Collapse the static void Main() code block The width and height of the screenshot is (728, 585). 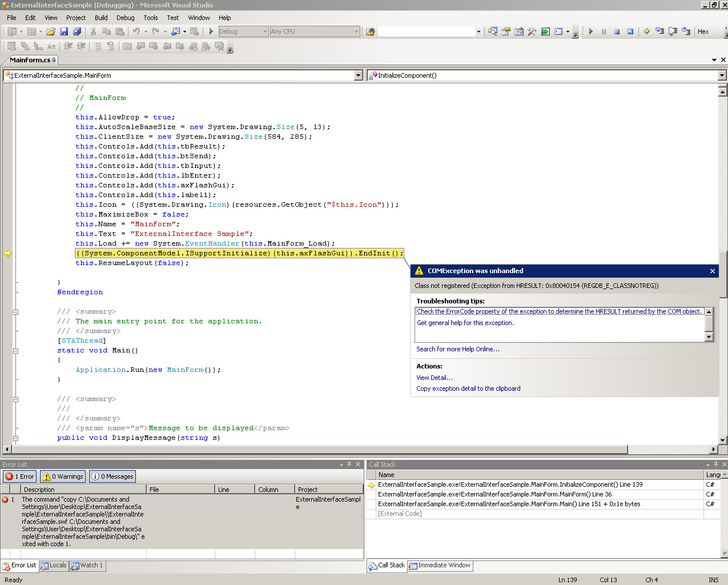tap(16, 351)
